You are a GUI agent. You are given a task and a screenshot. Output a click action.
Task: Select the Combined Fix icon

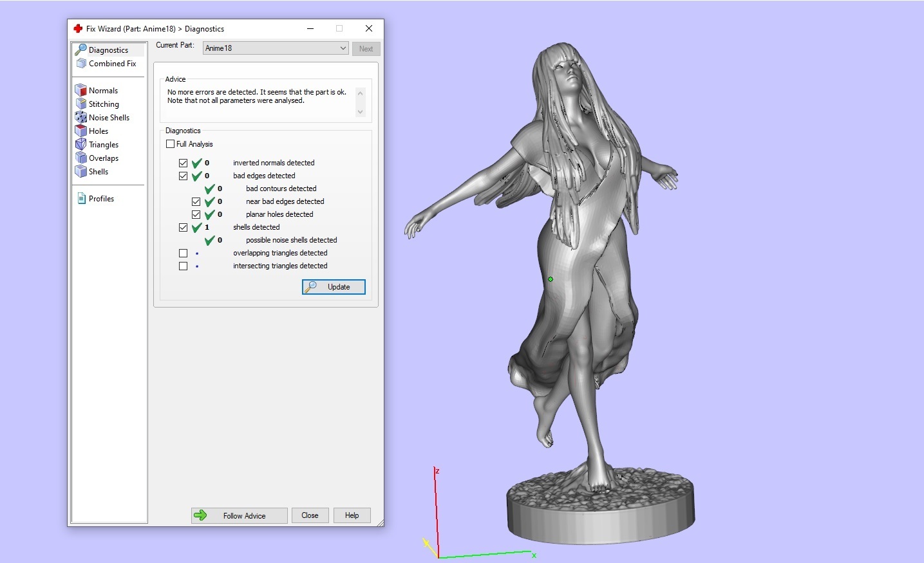pos(81,63)
